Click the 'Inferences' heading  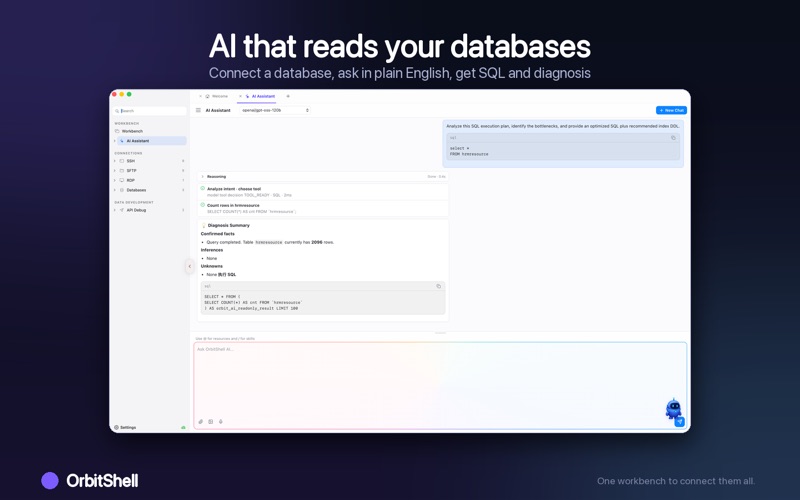pos(212,250)
